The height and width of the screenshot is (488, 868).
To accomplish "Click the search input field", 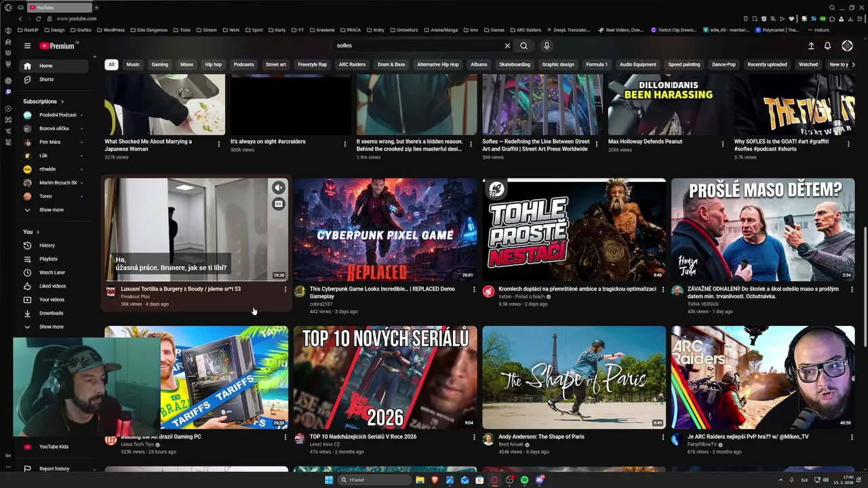I will pyautogui.click(x=417, y=46).
